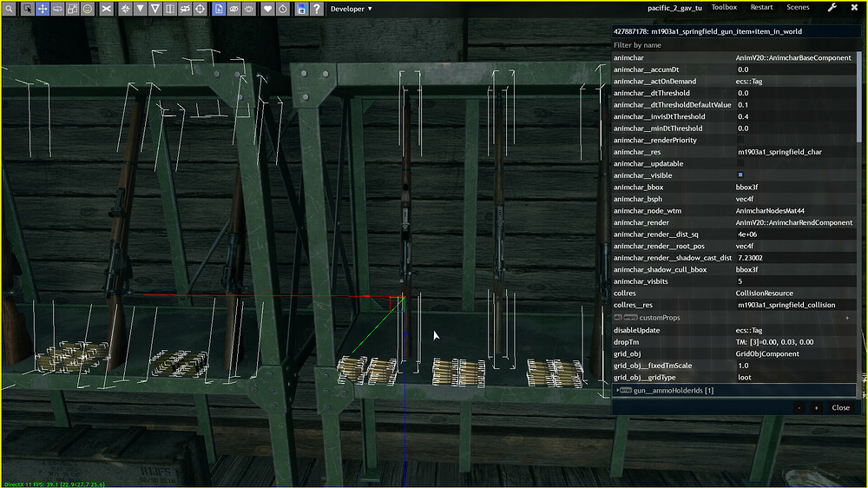Image resolution: width=868 pixels, height=488 pixels.
Task: Toggle the animchar__visible checkbox
Action: pyautogui.click(x=740, y=175)
